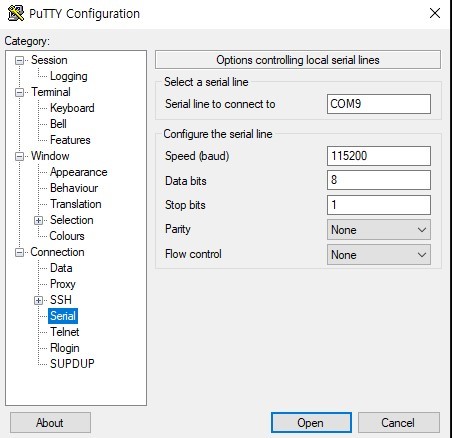Click the PuTTY icon in title bar

[16, 13]
